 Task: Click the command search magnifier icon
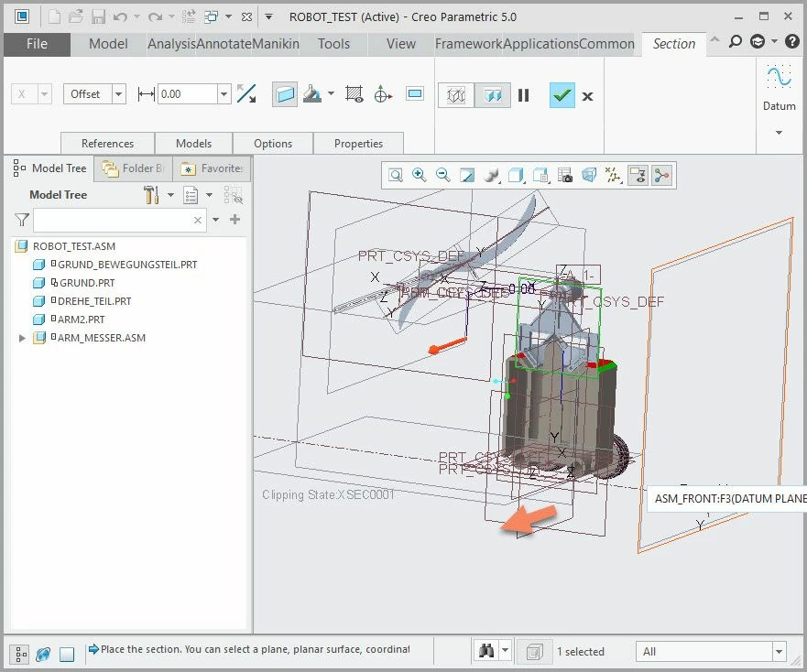[736, 42]
